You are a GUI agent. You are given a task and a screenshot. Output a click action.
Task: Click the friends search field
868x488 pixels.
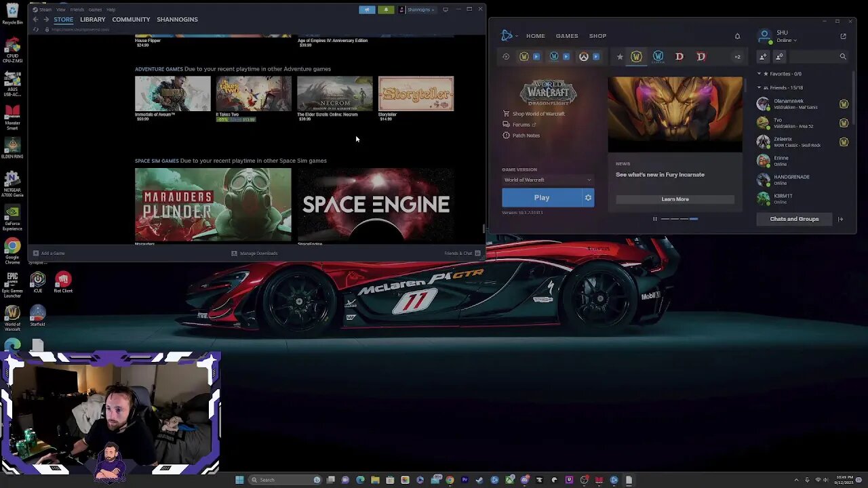click(x=818, y=57)
